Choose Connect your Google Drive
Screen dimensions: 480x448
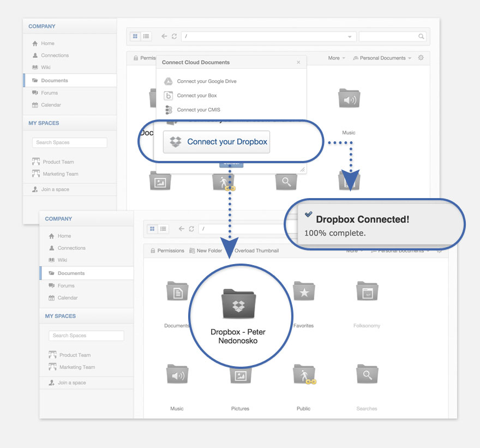[200, 81]
